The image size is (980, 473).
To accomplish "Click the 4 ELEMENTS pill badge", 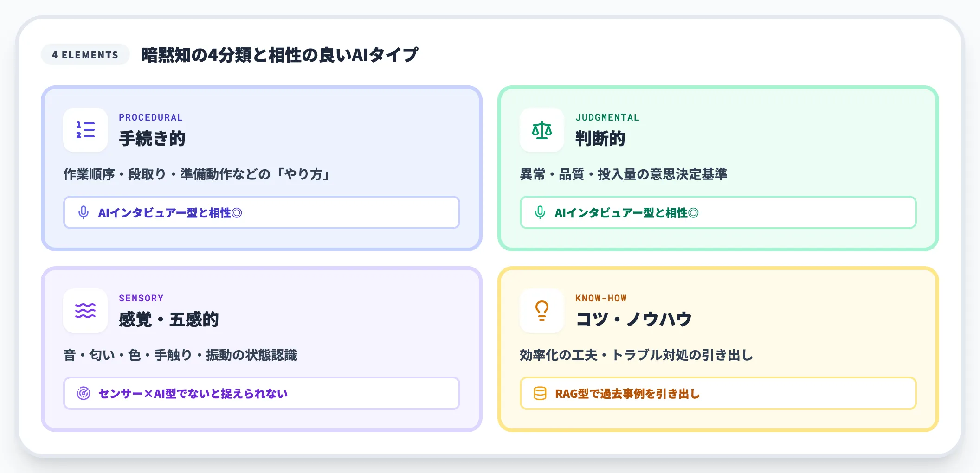I will [85, 55].
